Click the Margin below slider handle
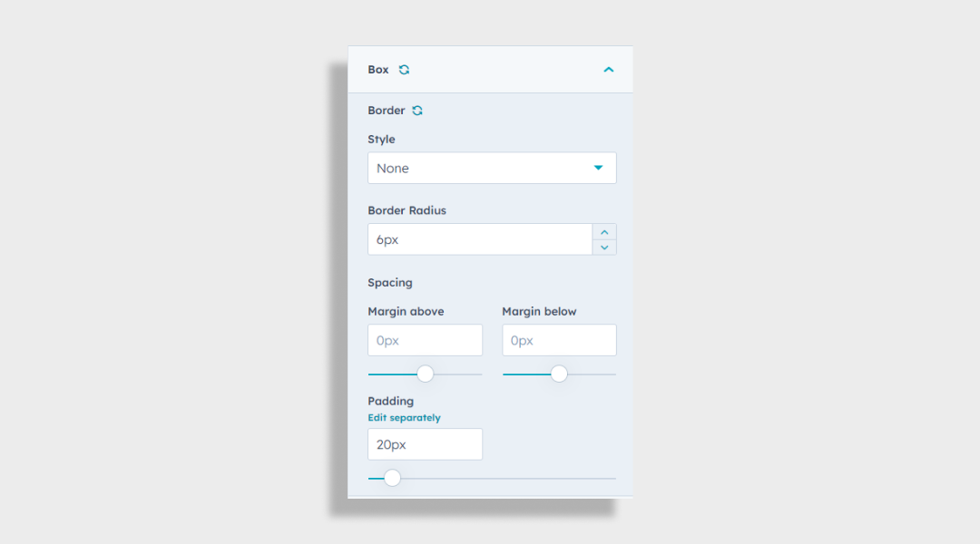Screen dimensions: 980x544 point(559,374)
